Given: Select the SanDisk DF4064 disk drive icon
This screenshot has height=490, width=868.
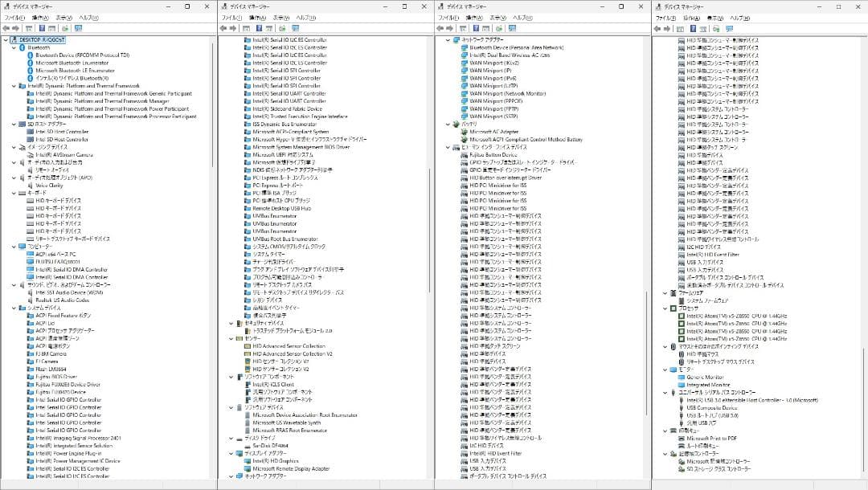Looking at the screenshot, I should [x=248, y=446].
